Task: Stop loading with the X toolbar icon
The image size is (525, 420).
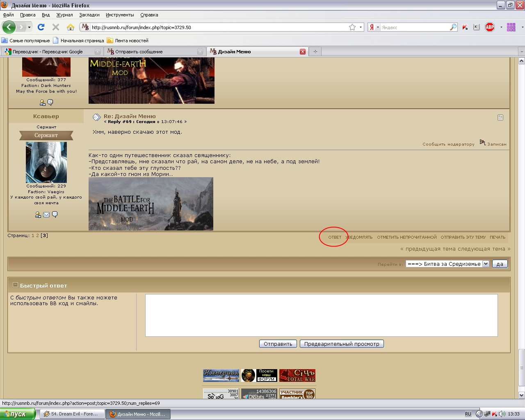Action: click(56, 27)
